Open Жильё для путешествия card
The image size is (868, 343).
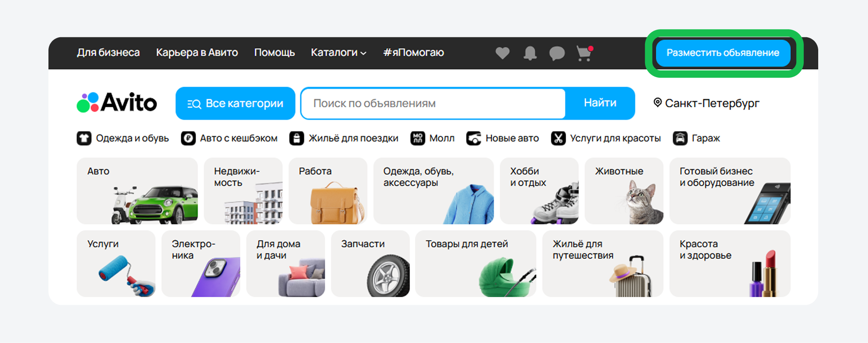point(602,264)
